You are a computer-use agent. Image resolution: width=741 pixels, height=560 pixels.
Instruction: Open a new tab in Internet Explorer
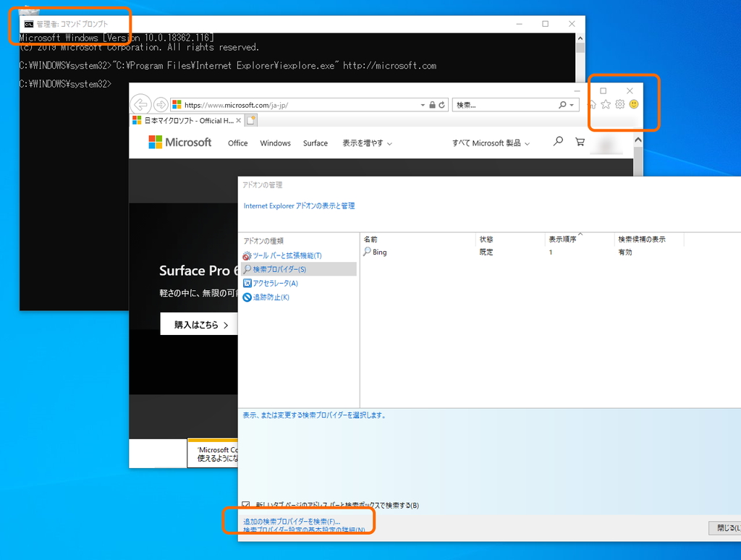coord(251,121)
